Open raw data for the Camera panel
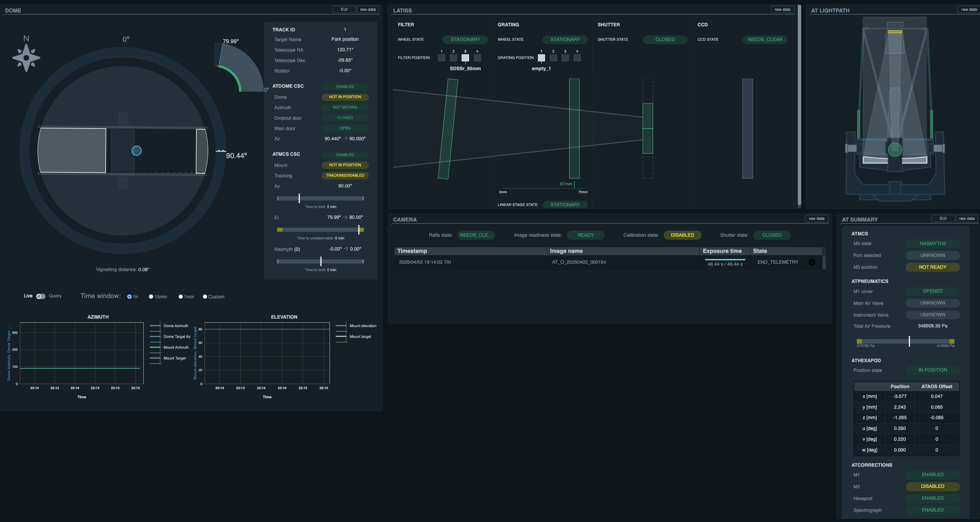Screen dimensions: 980x522 coord(816,219)
